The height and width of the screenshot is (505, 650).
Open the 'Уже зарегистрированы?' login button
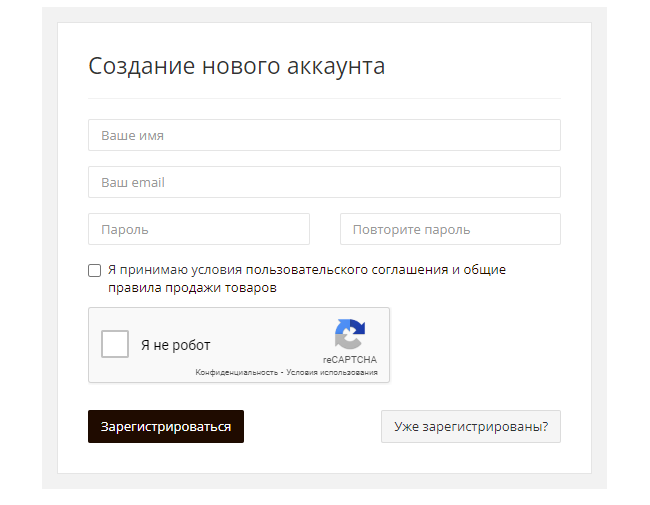[471, 427]
